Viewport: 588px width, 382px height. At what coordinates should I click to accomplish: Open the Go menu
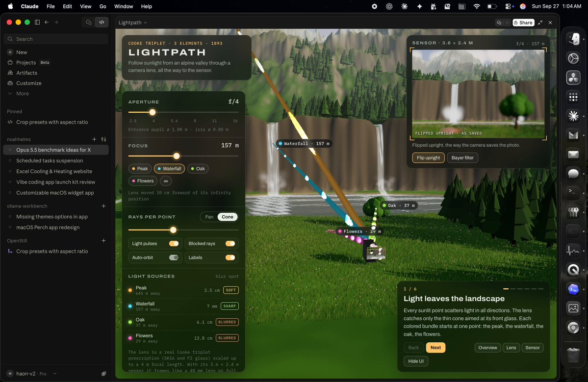103,6
